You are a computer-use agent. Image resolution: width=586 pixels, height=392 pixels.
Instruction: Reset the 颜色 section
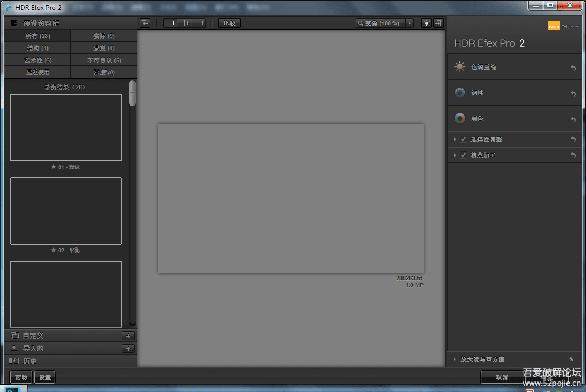click(x=573, y=119)
